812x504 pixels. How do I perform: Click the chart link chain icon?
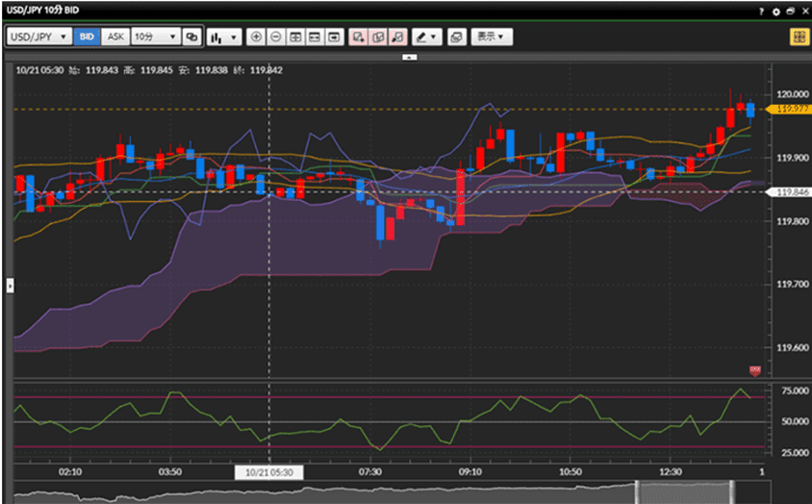pos(190,37)
